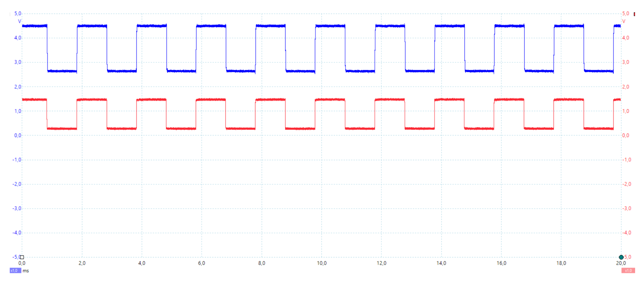This screenshot has height=282, width=644.
Task: Click the blue 0,0 value on left axis
Action: tap(18, 135)
